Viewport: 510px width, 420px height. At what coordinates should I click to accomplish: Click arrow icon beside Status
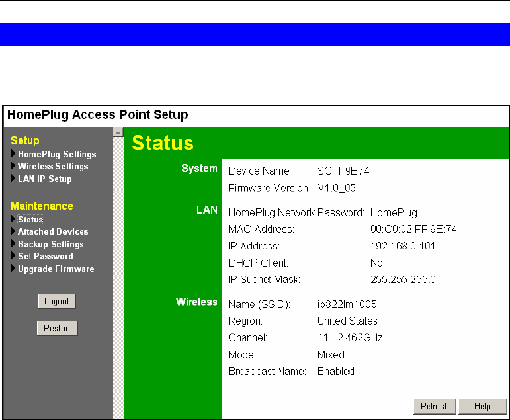click(13, 219)
